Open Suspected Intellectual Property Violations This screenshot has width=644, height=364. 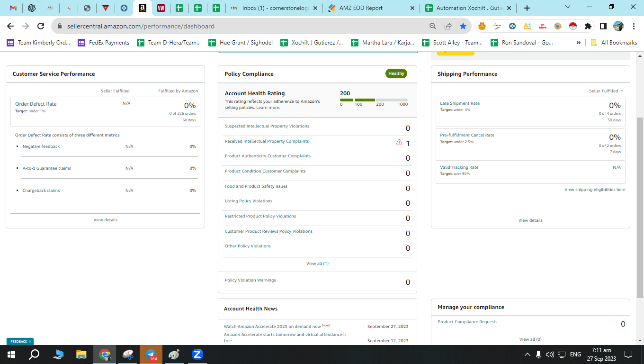click(267, 126)
